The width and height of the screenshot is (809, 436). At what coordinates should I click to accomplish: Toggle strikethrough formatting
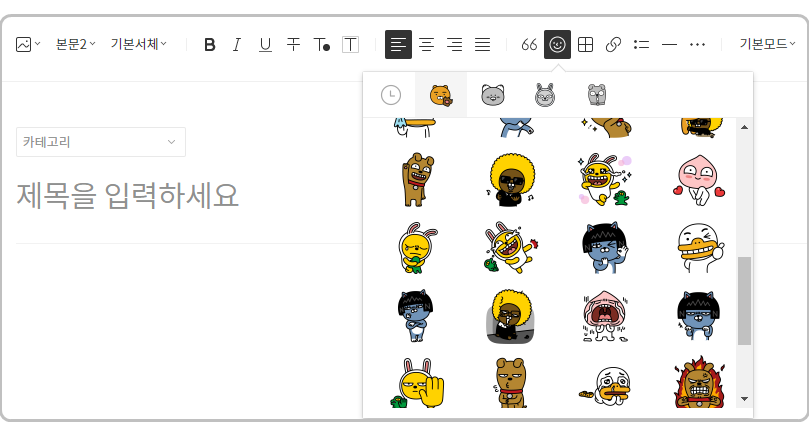pos(293,45)
